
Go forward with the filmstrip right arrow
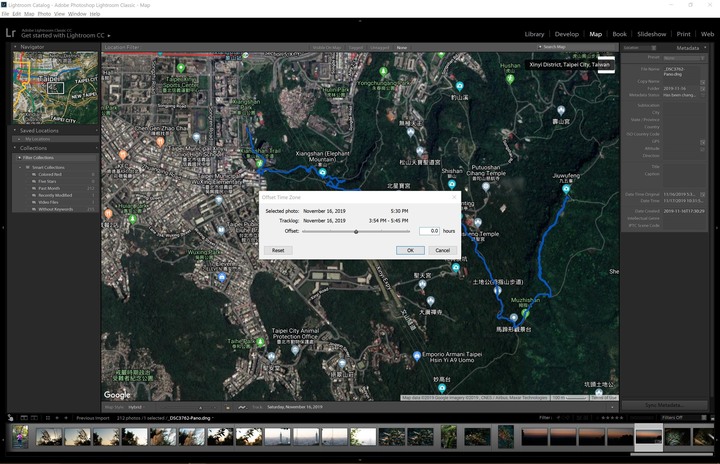pos(66,418)
